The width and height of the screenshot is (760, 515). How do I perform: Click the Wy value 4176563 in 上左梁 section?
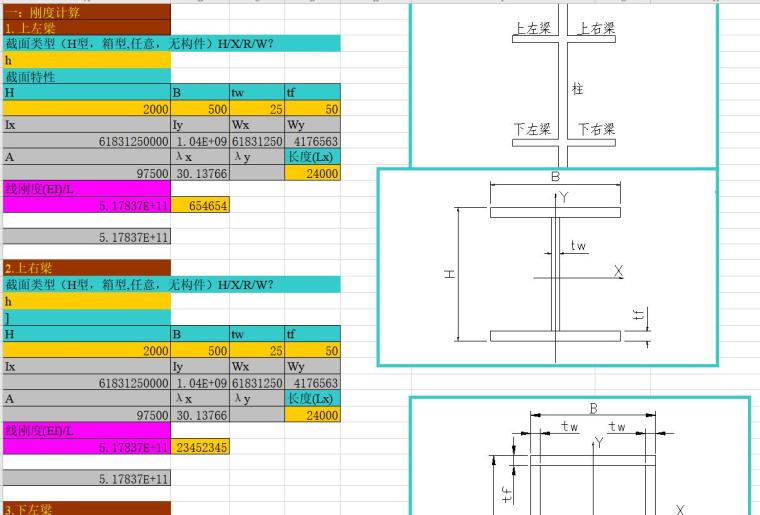click(x=312, y=141)
